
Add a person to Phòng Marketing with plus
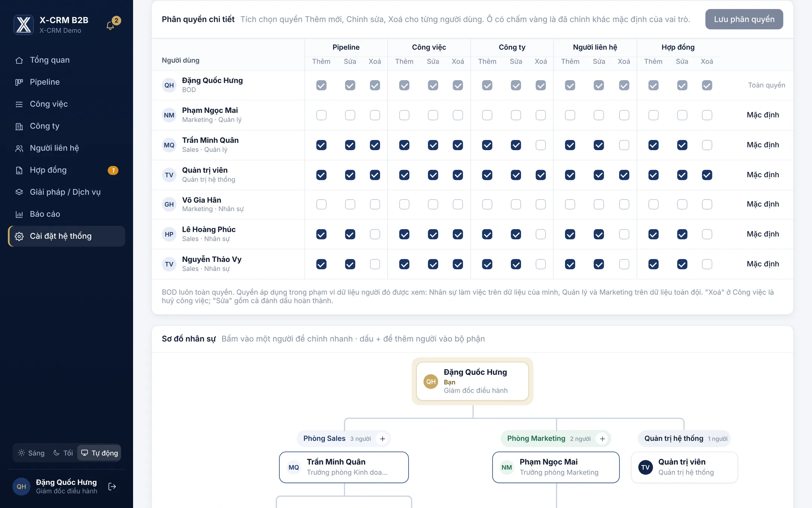tap(602, 439)
